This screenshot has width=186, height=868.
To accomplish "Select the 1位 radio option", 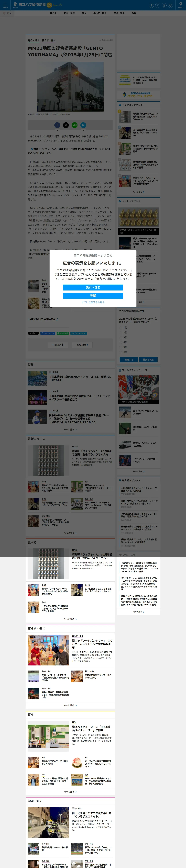I will pyautogui.click(x=121, y=328).
